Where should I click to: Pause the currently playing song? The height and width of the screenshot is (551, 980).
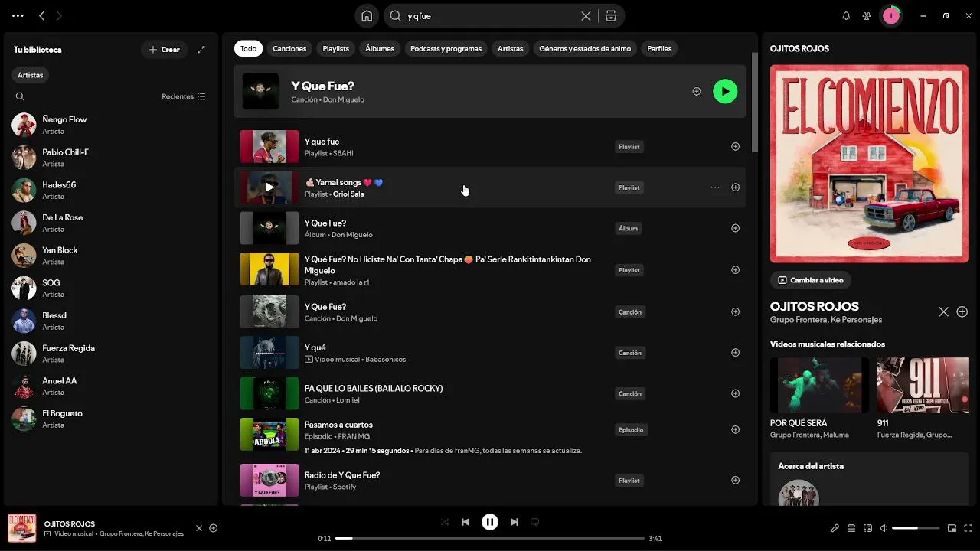490,522
